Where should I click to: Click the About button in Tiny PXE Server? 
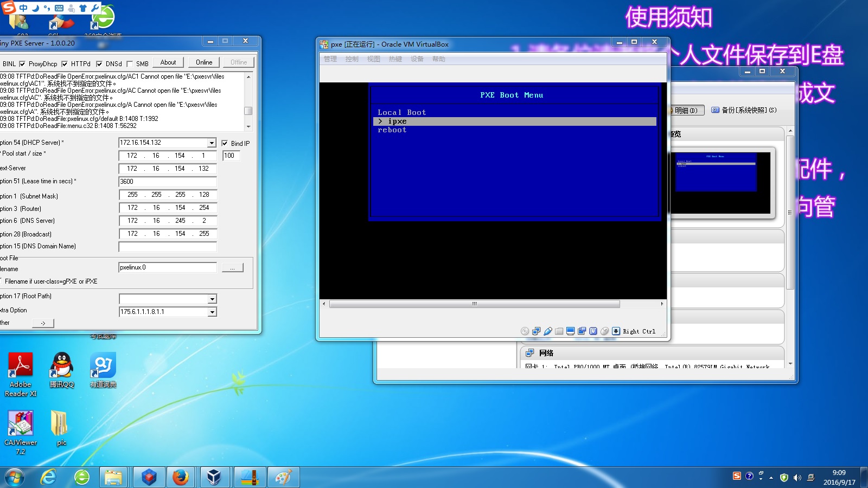[168, 62]
